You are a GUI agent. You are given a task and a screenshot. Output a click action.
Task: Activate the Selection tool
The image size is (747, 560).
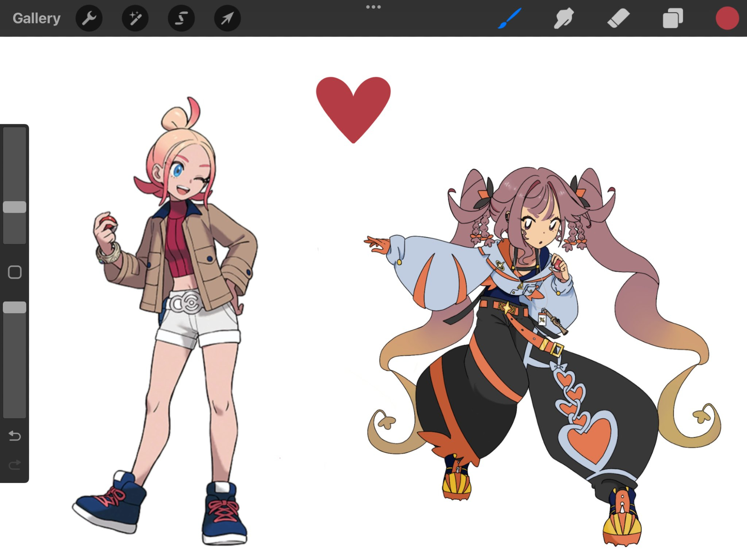[x=181, y=18]
